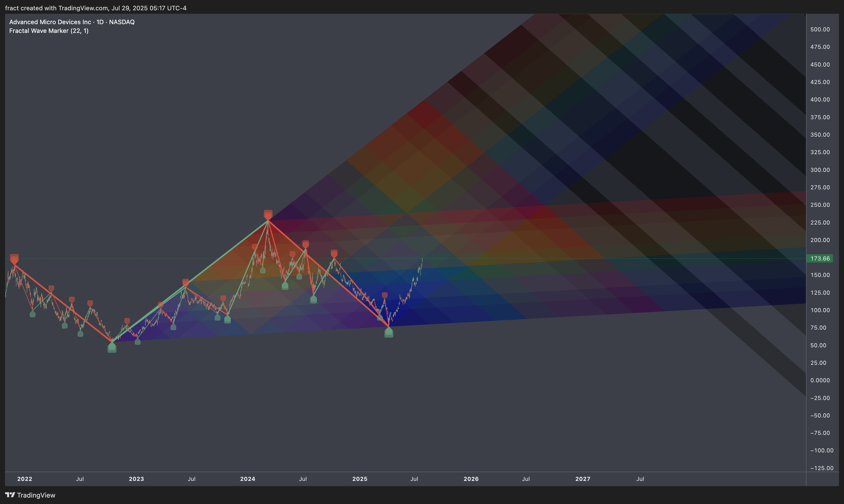Click the Advanced Micro Devices Inc chart title
The height and width of the screenshot is (504, 844).
[x=72, y=22]
